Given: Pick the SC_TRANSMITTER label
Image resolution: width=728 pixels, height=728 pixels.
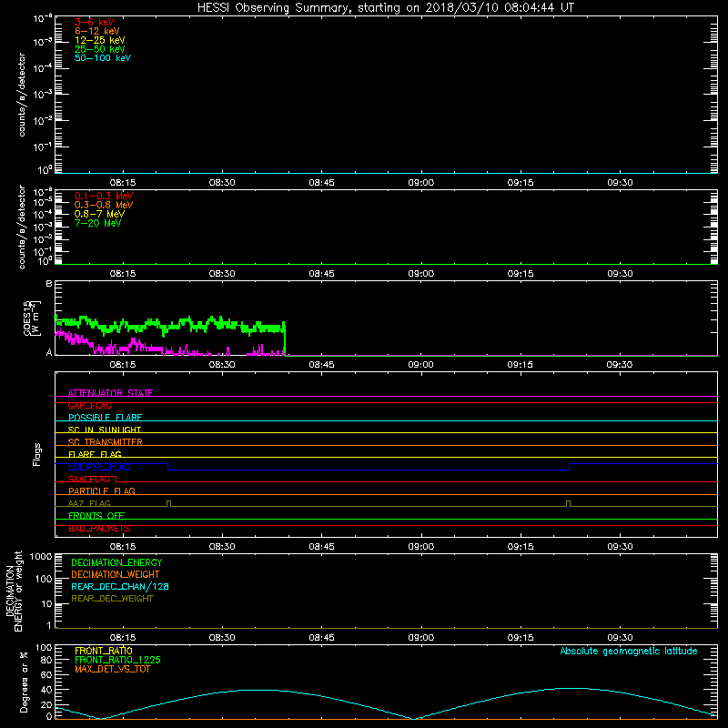Looking at the screenshot, I should pos(105,442).
